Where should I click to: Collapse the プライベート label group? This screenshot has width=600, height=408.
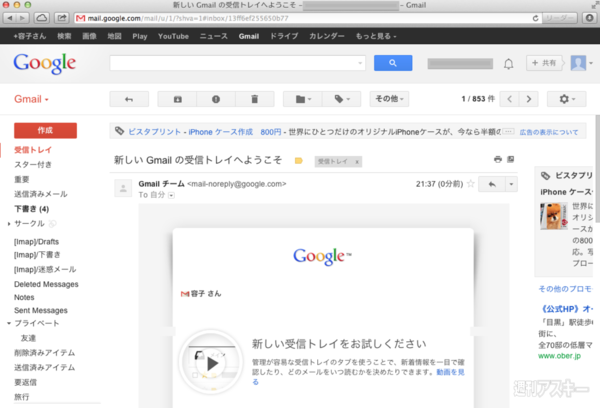[x=9, y=323]
